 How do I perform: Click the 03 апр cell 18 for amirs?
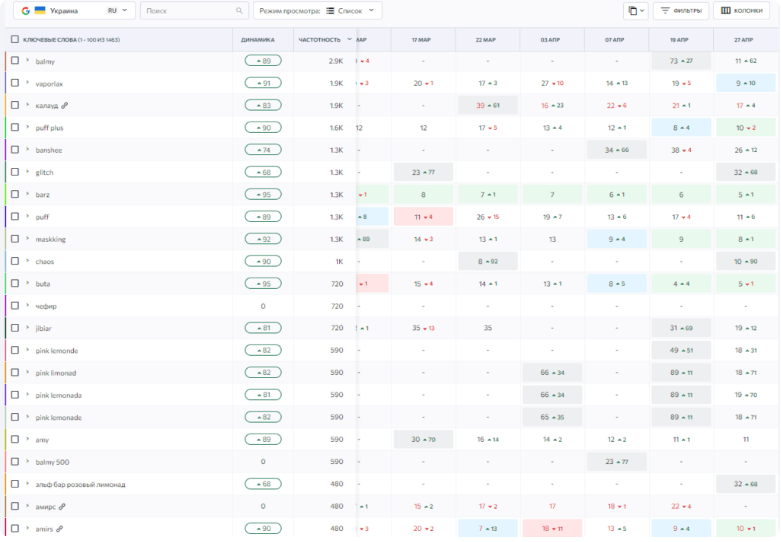(x=552, y=529)
